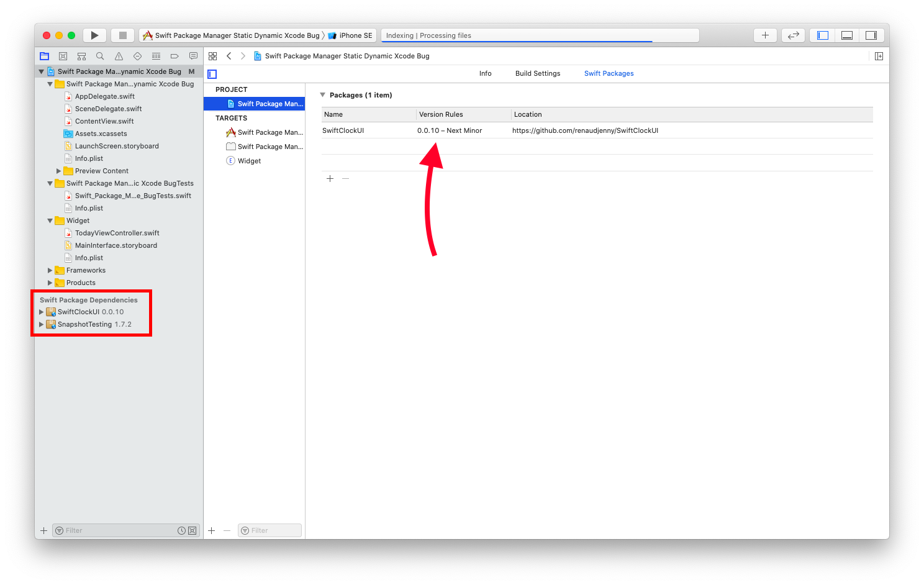Show the Issue navigator warning icon
This screenshot has width=924, height=585.
119,56
